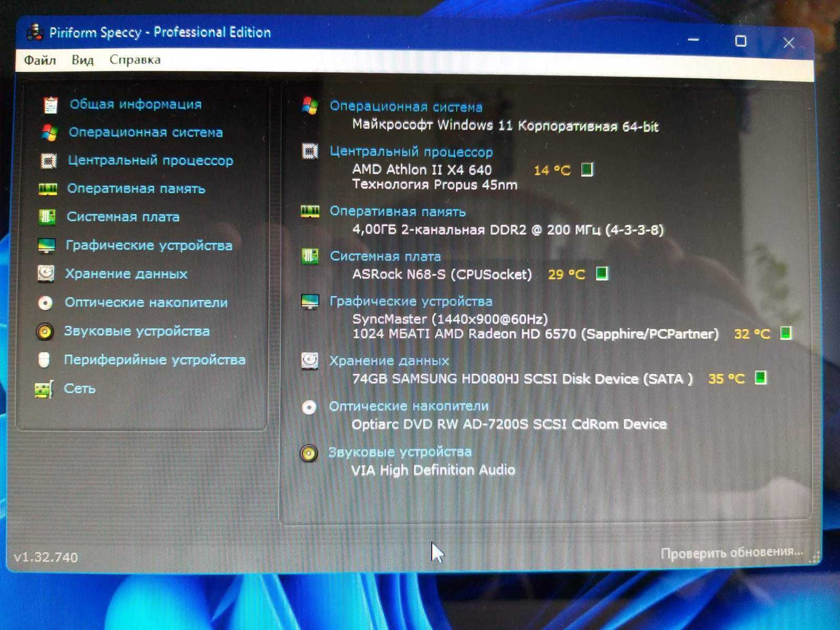Open Хранение данных heading in summary
The image size is (840, 630).
pyautogui.click(x=388, y=361)
